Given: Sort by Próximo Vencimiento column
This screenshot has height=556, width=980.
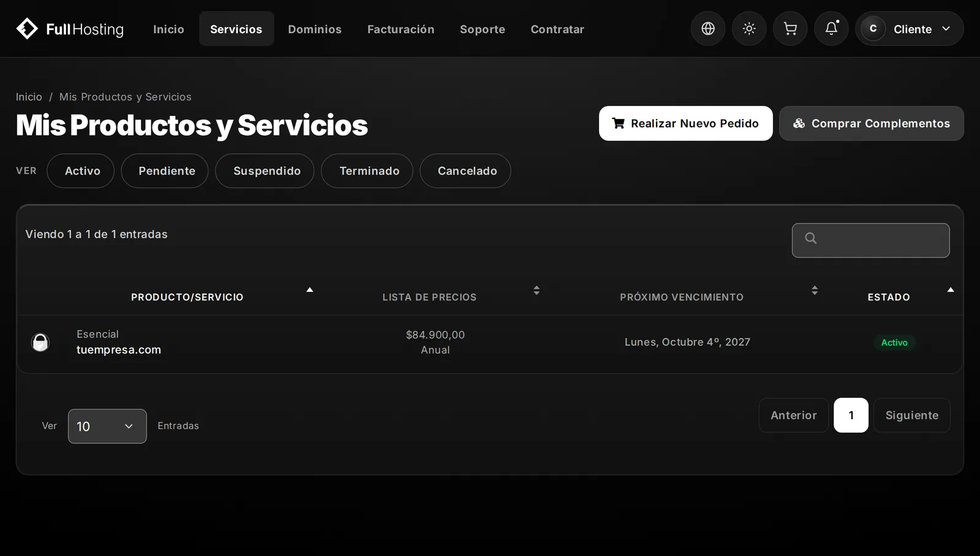Looking at the screenshot, I should point(682,297).
